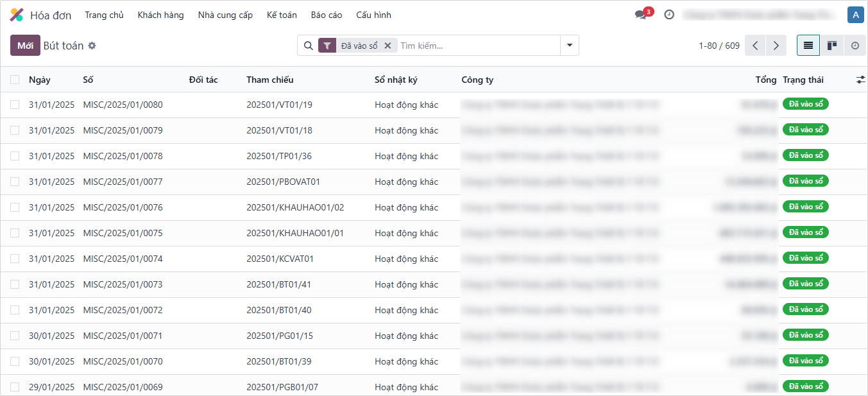868x396 pixels.
Task: Open the messages chat bubble icon
Action: [x=640, y=15]
